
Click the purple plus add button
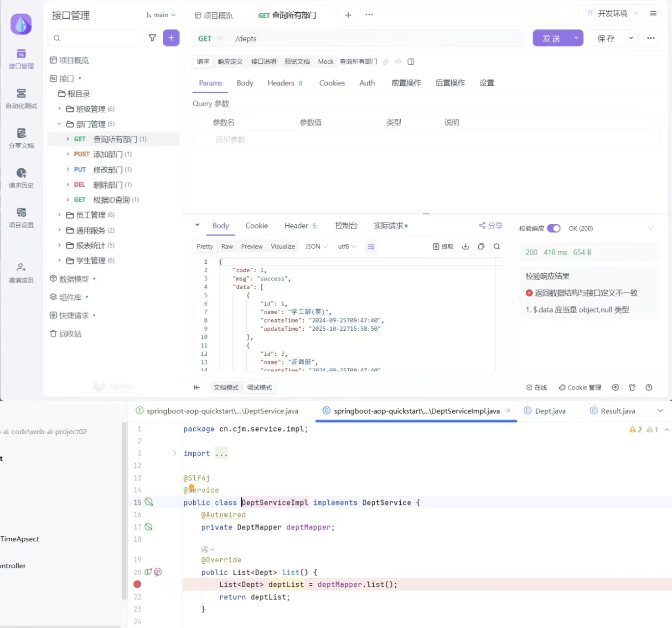[171, 38]
